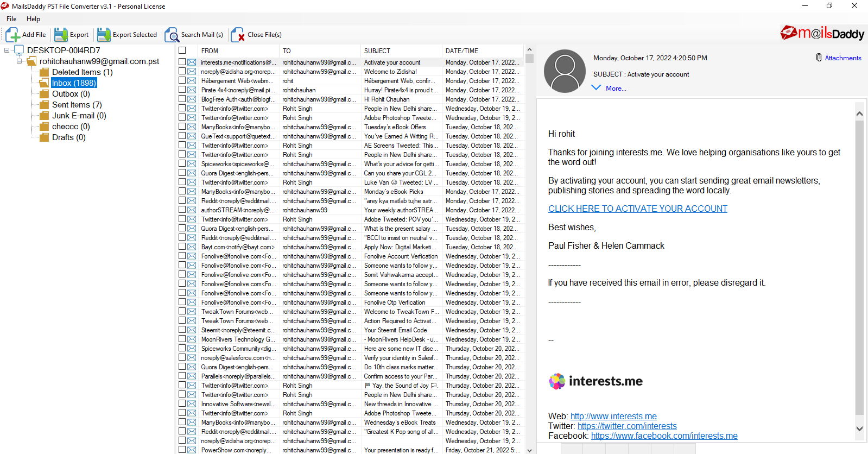Sort emails by TO column
This screenshot has height=454, width=868.
click(320, 51)
